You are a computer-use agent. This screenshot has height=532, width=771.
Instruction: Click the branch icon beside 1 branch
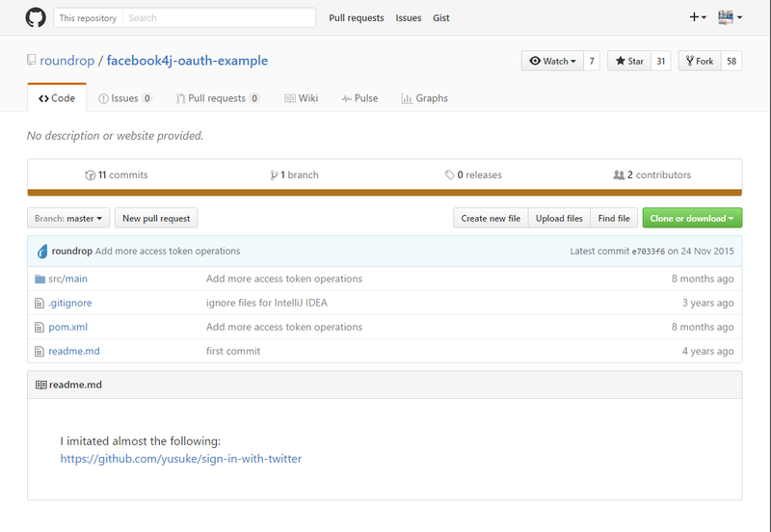(274, 175)
